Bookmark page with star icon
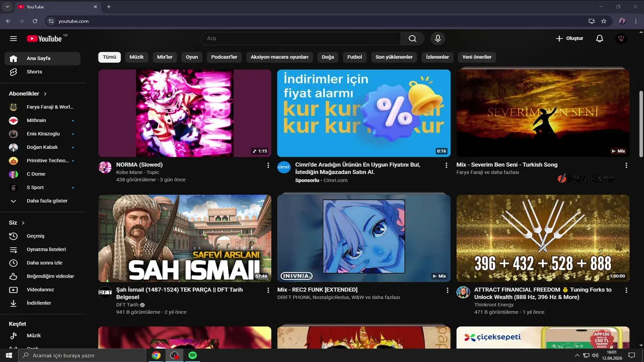 pos(604,21)
